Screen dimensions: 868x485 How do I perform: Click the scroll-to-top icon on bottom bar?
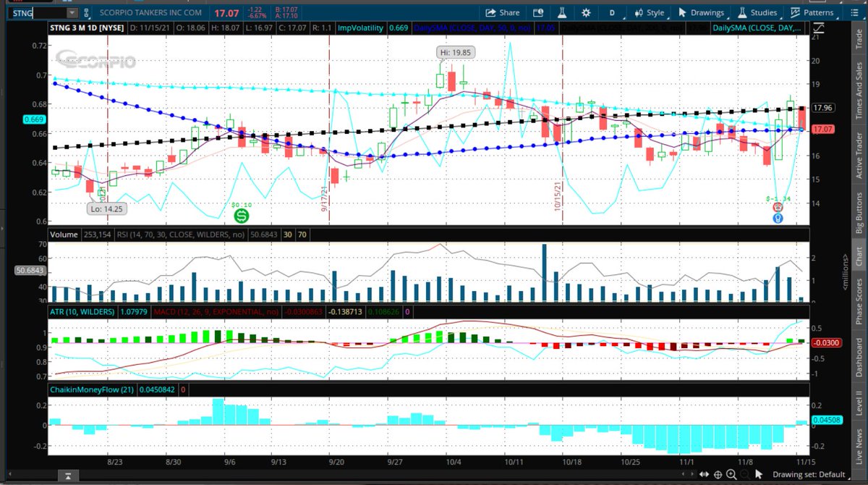(x=67, y=475)
